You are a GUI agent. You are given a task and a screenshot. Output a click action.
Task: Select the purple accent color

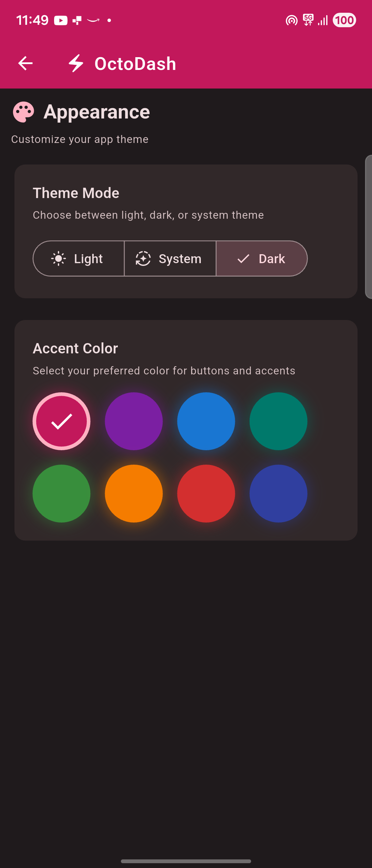(x=134, y=421)
